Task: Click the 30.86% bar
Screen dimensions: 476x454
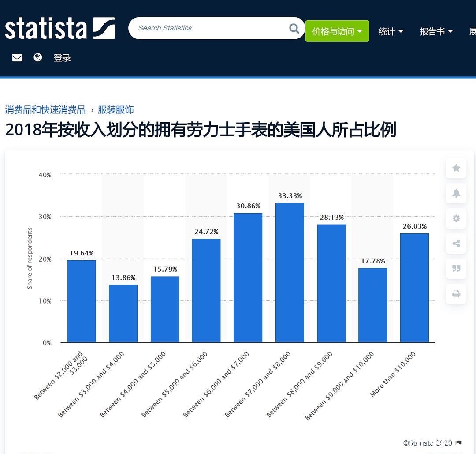Action: click(248, 278)
